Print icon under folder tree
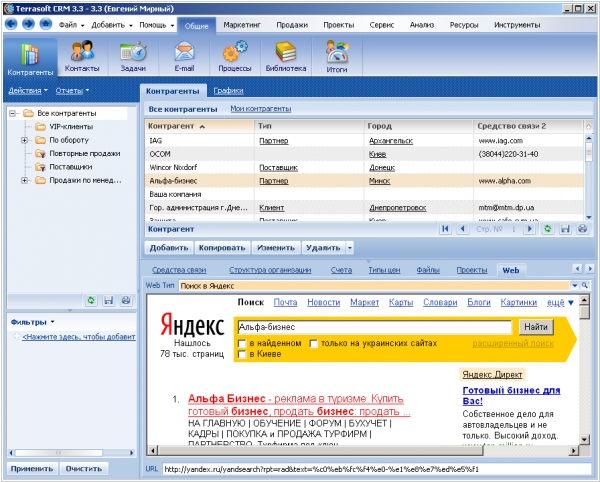This screenshot has height=482, width=600. coord(126,300)
